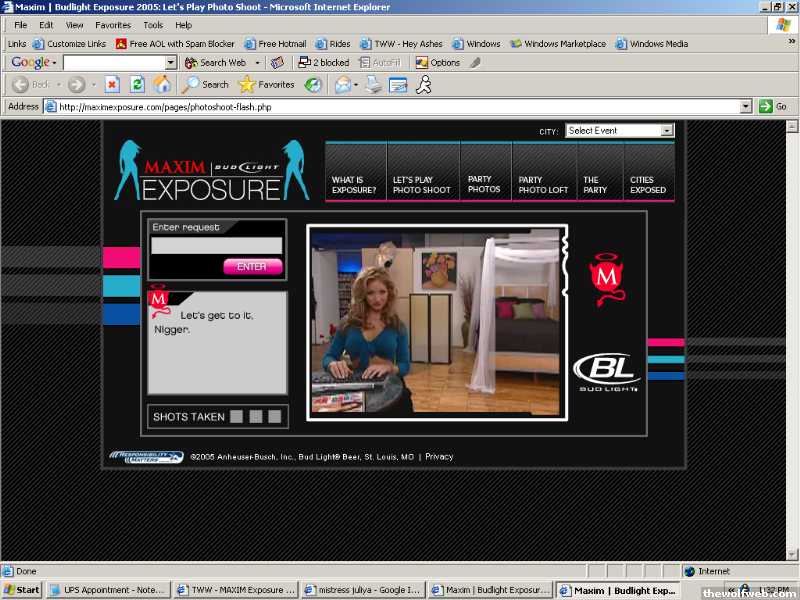800x600 pixels.
Task: Click the Refresh page icon
Action: [x=138, y=85]
